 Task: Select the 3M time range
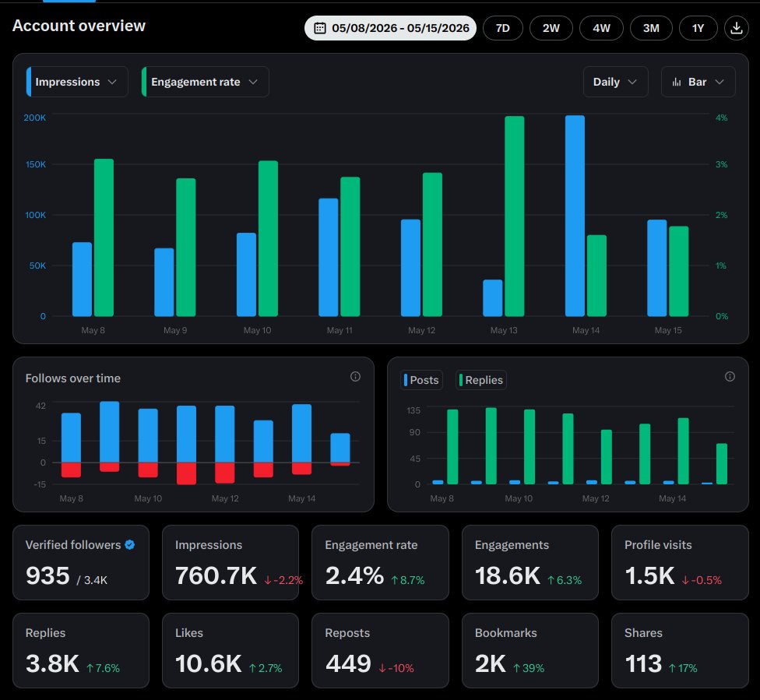click(651, 28)
